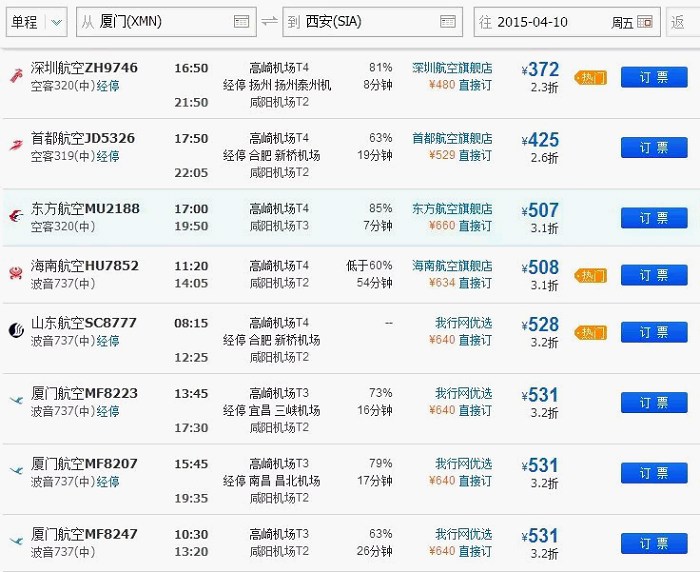The height and width of the screenshot is (572, 700).
Task: Click the ¥528 price
Action: (x=540, y=325)
